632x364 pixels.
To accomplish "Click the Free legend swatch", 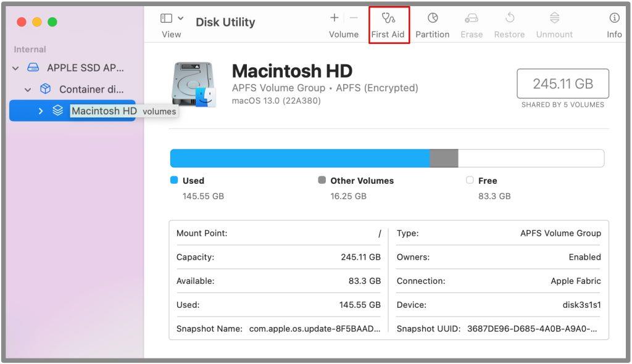I will (x=470, y=180).
